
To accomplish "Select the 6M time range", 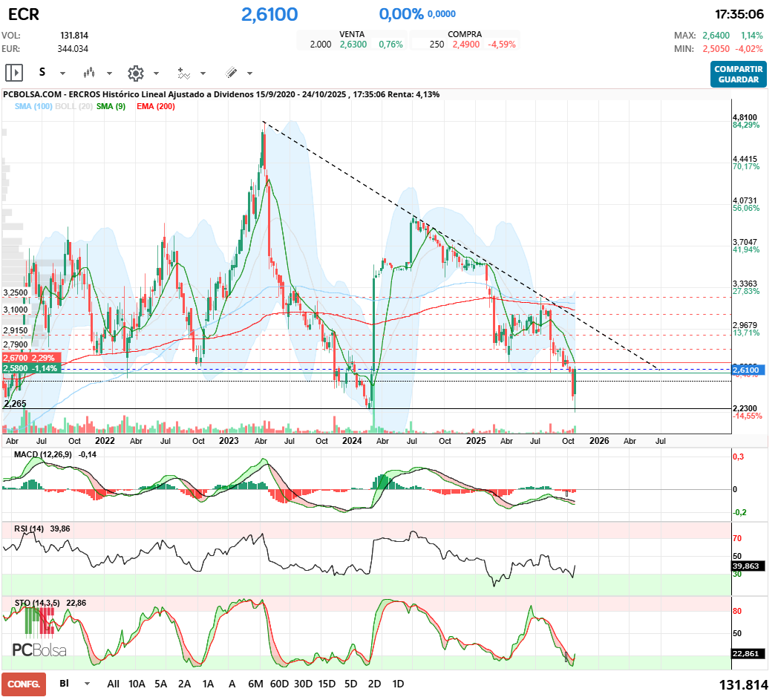I will click(256, 684).
